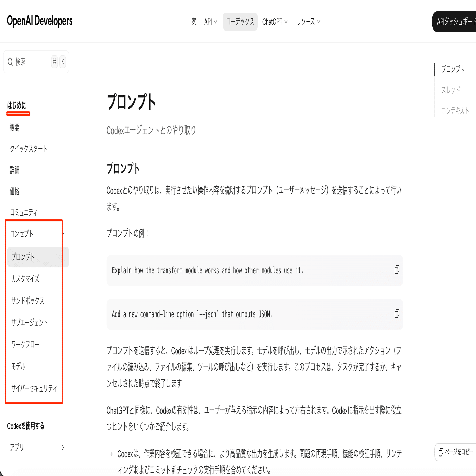
Task: Jump to プロンプト in page outline
Action: [453, 69]
